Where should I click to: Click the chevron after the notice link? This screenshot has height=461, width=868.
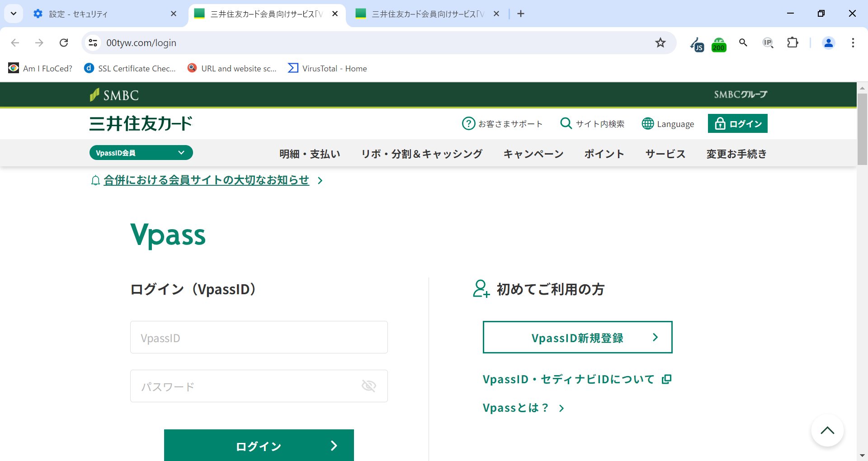click(320, 181)
